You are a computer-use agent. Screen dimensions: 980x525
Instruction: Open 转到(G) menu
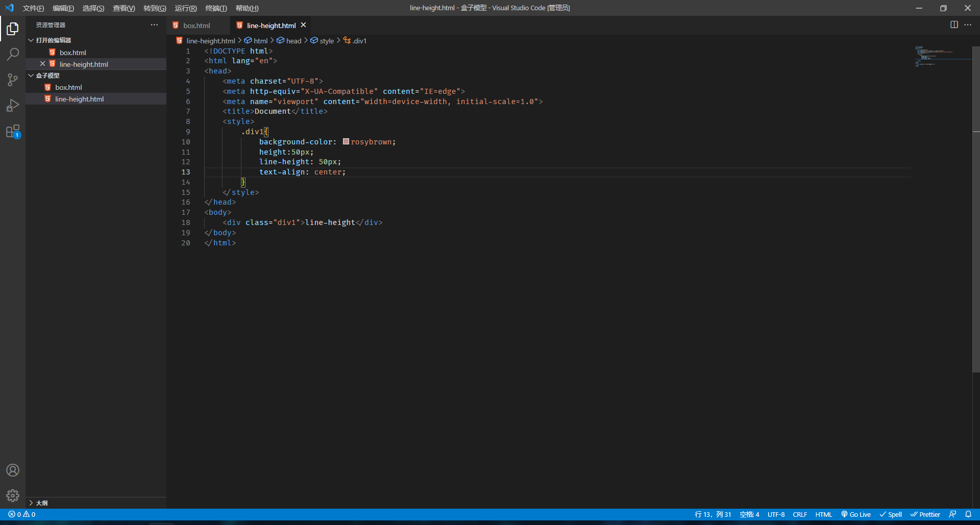click(x=155, y=8)
